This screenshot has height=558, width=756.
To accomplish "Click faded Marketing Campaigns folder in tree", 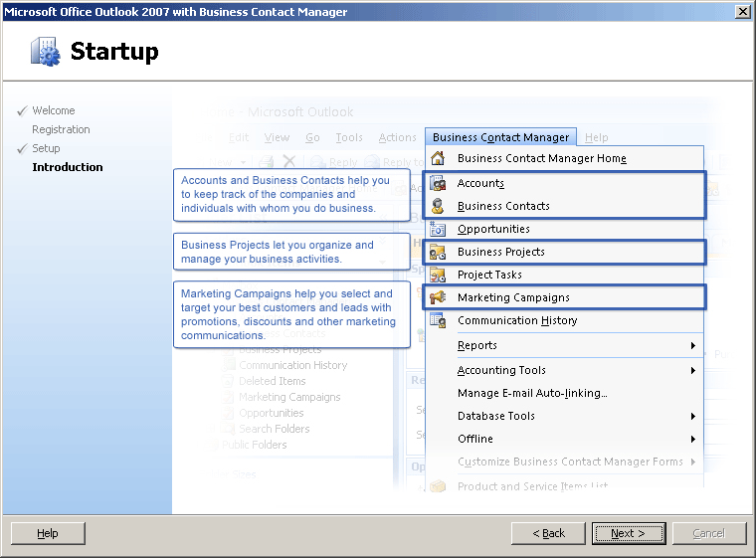I will (x=289, y=397).
